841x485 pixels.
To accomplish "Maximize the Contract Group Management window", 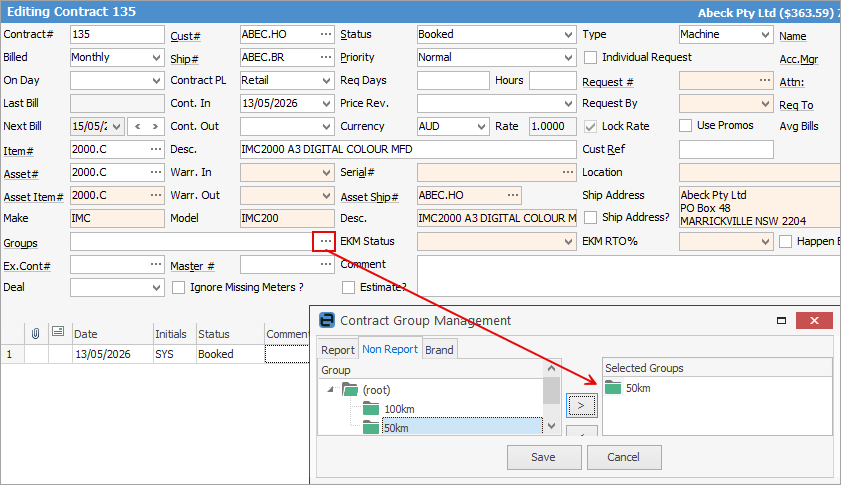I will [781, 320].
